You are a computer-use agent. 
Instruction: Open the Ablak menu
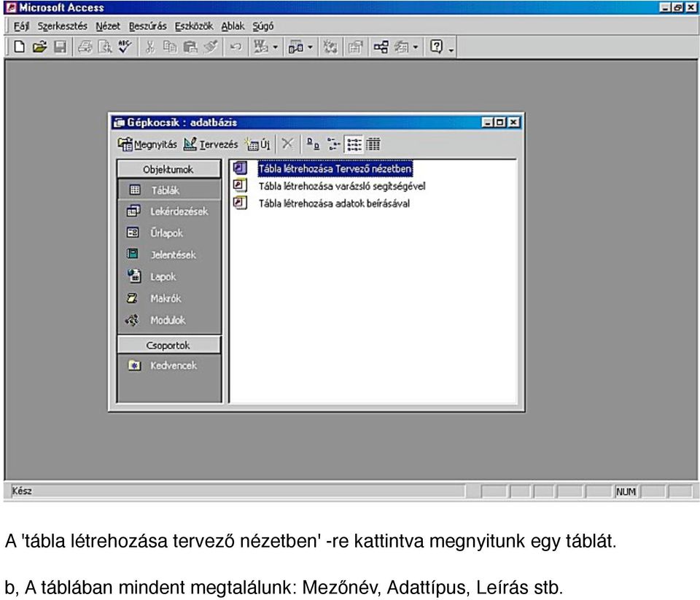(x=233, y=26)
